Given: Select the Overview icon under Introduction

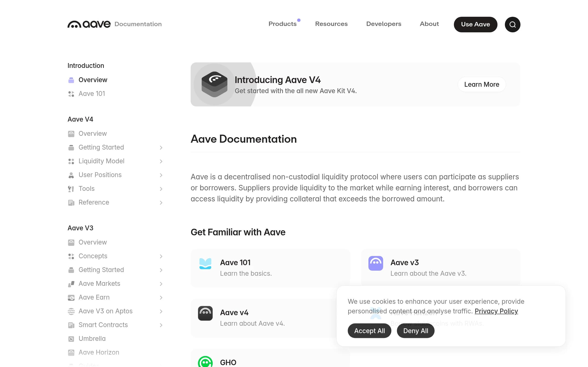Looking at the screenshot, I should [71, 80].
